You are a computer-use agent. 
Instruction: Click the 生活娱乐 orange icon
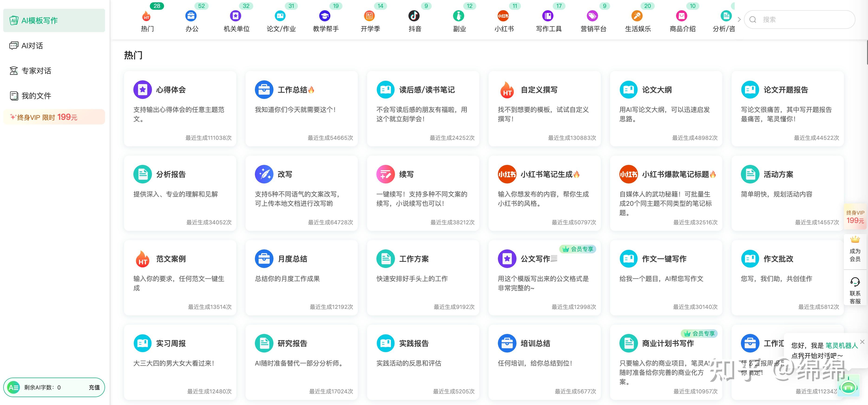(637, 16)
